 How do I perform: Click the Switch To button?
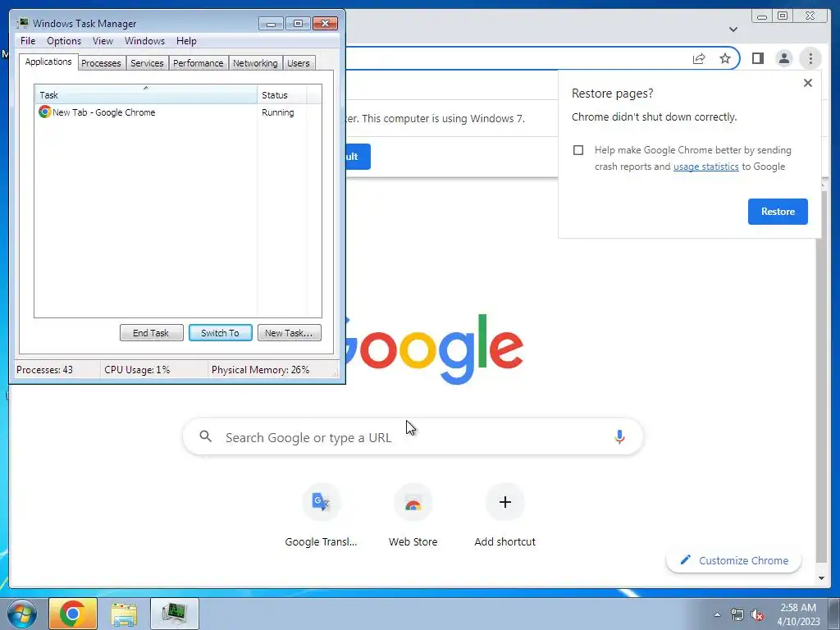point(220,333)
